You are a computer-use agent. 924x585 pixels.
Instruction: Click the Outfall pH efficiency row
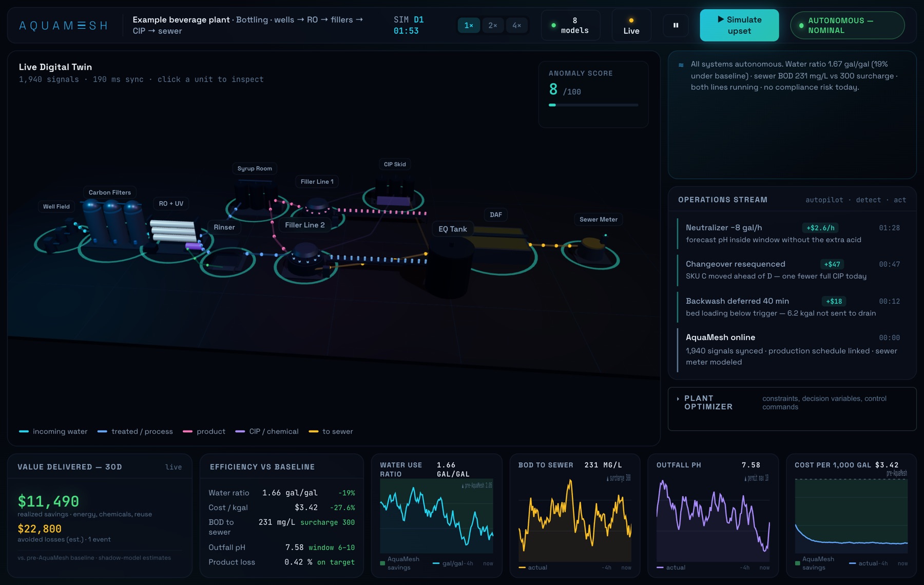pos(281,548)
